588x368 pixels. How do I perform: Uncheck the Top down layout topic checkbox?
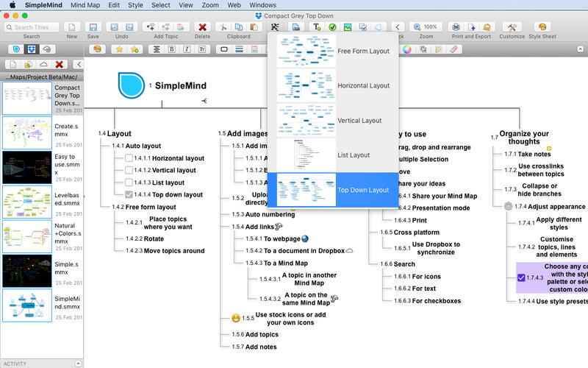point(129,194)
